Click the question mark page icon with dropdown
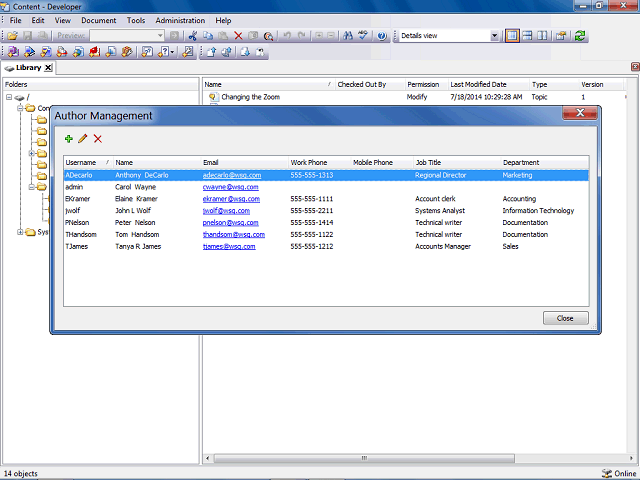The height and width of the screenshot is (480, 640). pos(163,52)
